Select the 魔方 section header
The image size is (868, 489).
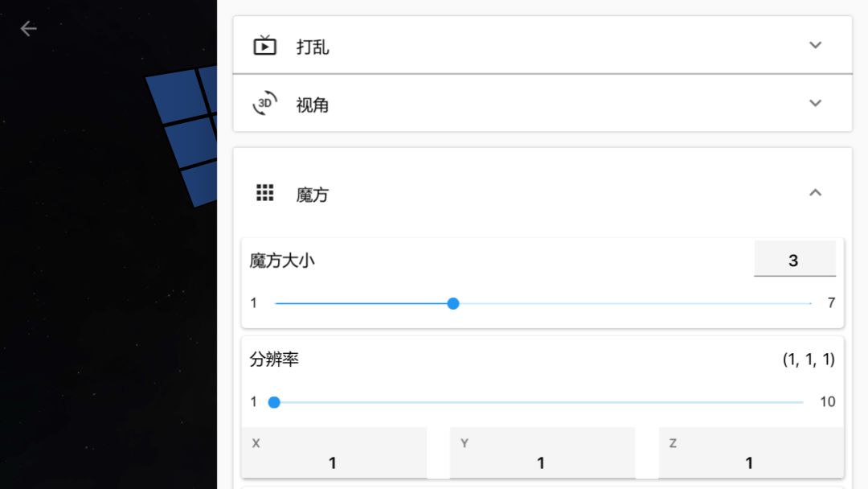coord(313,193)
